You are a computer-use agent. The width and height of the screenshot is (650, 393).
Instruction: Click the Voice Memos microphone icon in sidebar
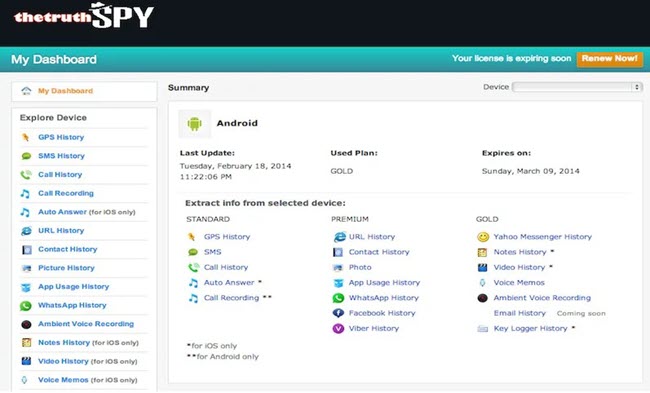(x=24, y=380)
